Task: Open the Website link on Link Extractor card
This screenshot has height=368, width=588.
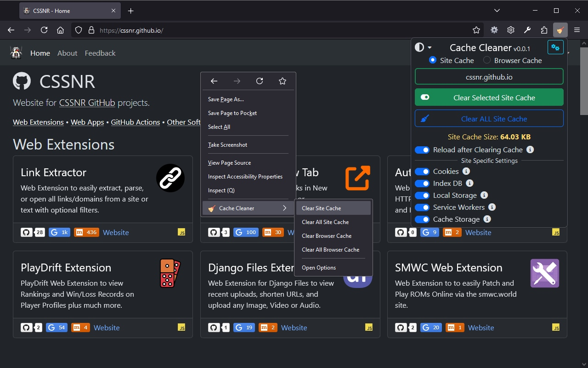Action: click(116, 233)
